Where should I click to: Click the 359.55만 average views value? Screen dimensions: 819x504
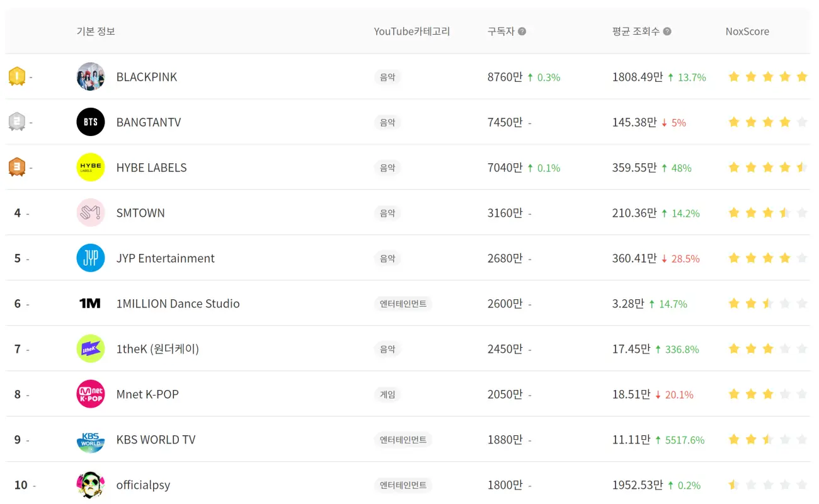point(634,168)
